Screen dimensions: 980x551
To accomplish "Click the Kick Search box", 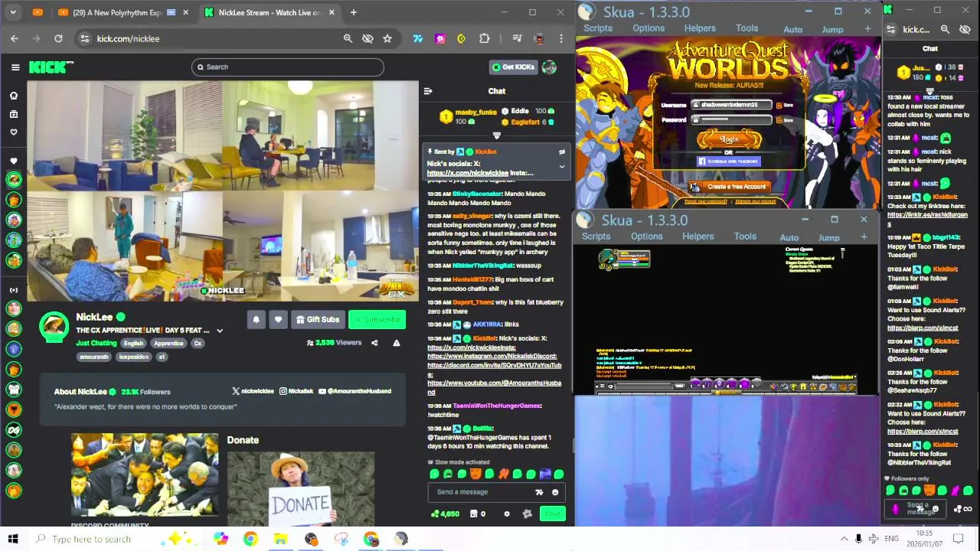I will click(x=288, y=67).
